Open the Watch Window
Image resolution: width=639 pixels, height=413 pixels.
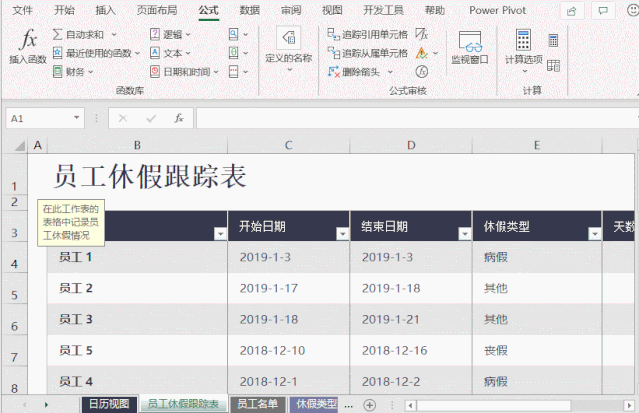(470, 48)
